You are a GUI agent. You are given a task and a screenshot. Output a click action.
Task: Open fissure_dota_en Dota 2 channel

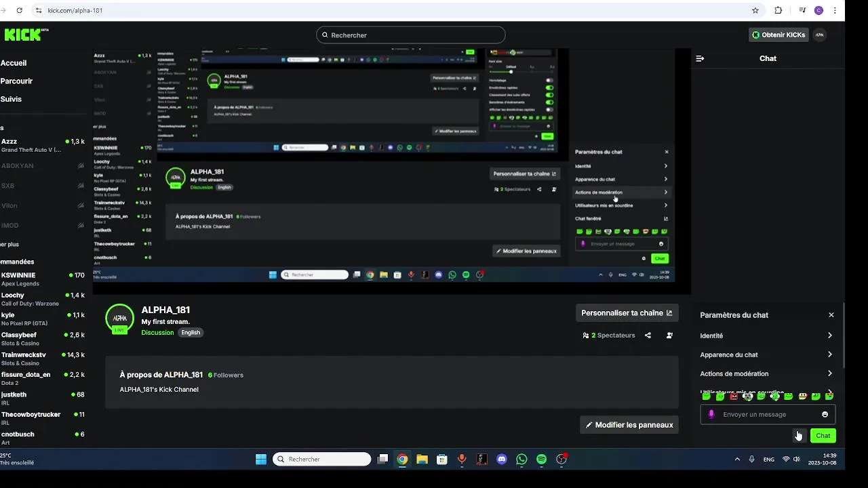(x=42, y=378)
